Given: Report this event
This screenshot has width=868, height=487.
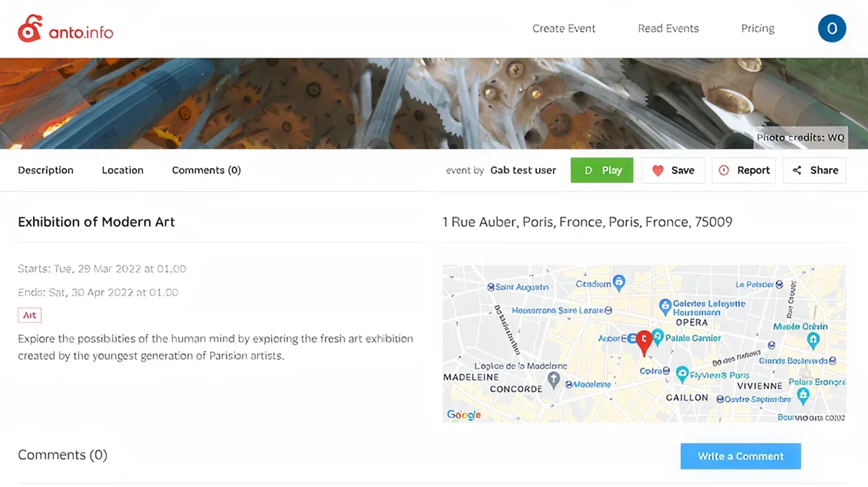Looking at the screenshot, I should click(744, 171).
